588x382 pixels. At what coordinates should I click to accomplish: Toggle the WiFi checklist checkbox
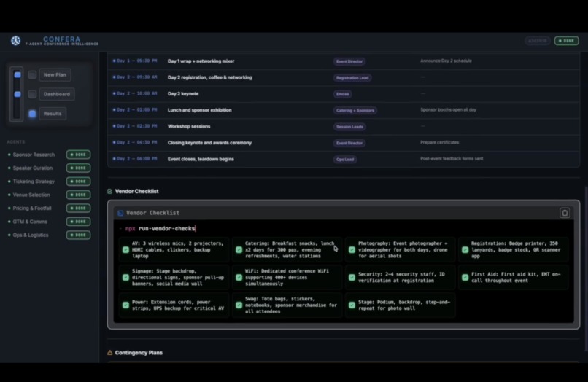239,278
